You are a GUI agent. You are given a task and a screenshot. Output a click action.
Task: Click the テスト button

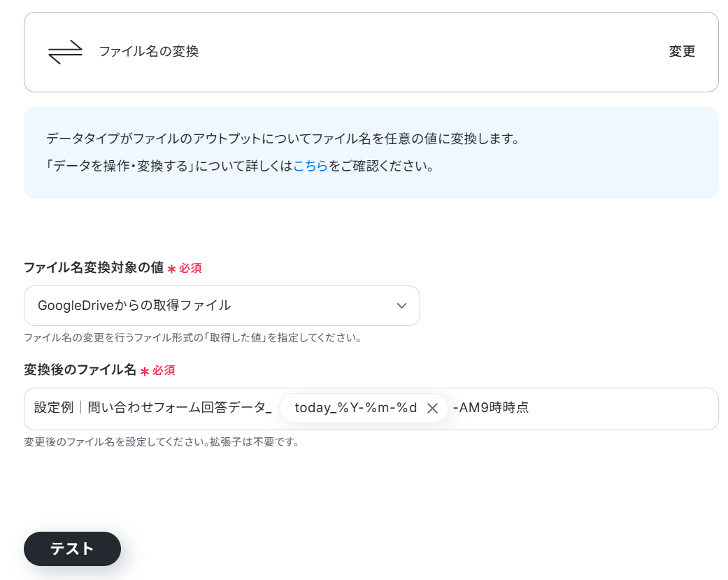pyautogui.click(x=73, y=549)
